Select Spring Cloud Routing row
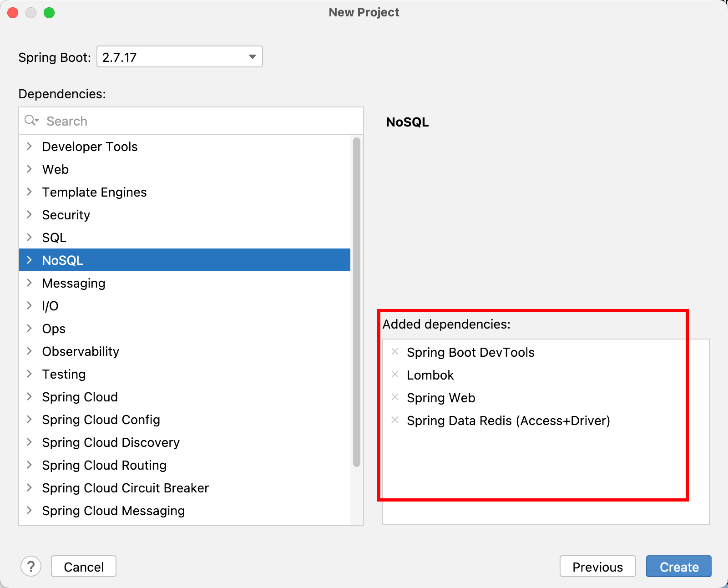Image resolution: width=728 pixels, height=588 pixels. [x=185, y=465]
